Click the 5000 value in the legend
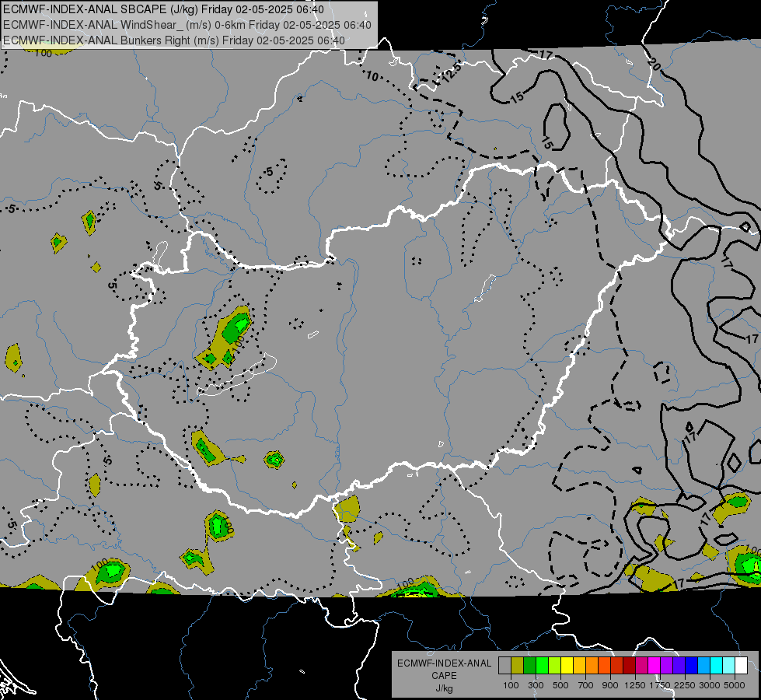Screen dimensions: 761x700 click(735, 685)
